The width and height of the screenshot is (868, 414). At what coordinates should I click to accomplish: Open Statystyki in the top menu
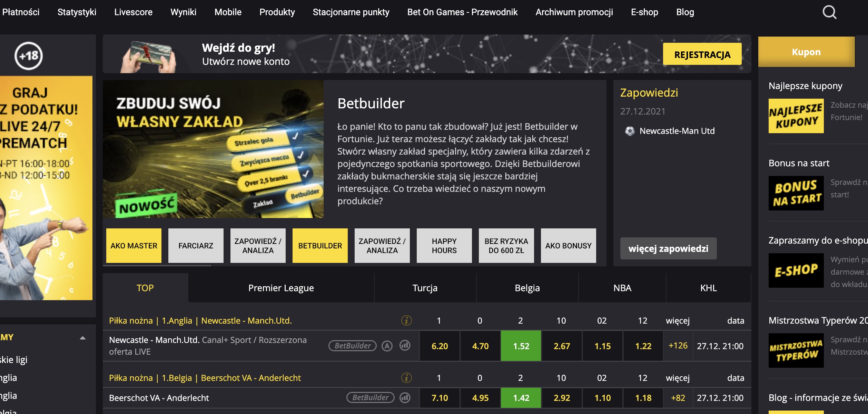[77, 12]
